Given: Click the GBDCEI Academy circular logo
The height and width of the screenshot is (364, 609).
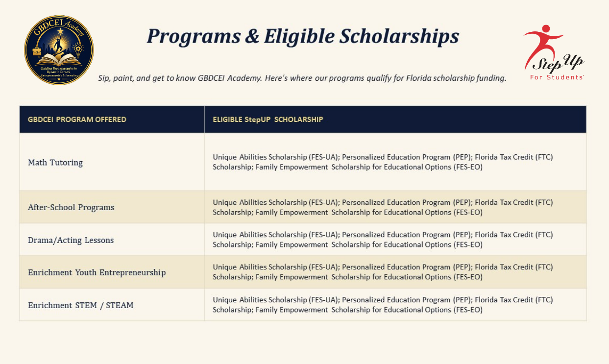Looking at the screenshot, I should [59, 50].
